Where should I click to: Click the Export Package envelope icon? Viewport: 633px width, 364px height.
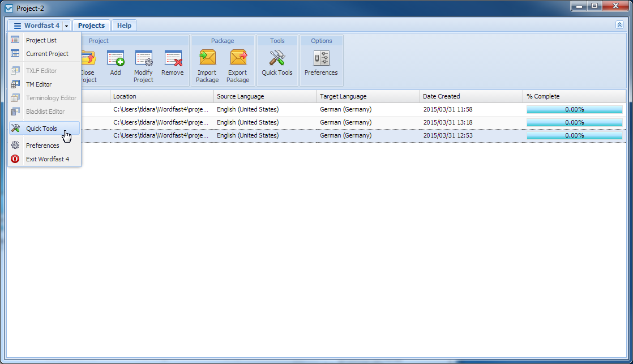238,58
